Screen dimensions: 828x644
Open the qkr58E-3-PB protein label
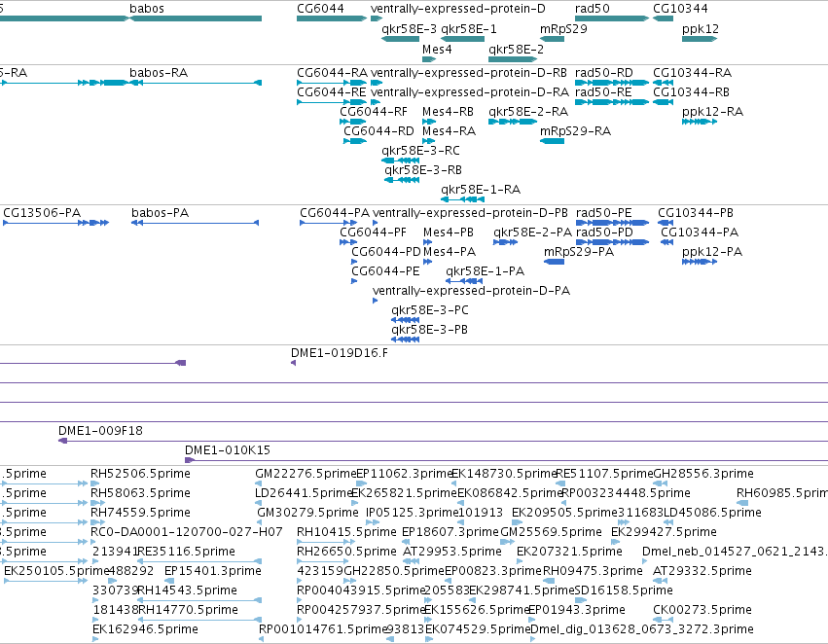(x=429, y=331)
